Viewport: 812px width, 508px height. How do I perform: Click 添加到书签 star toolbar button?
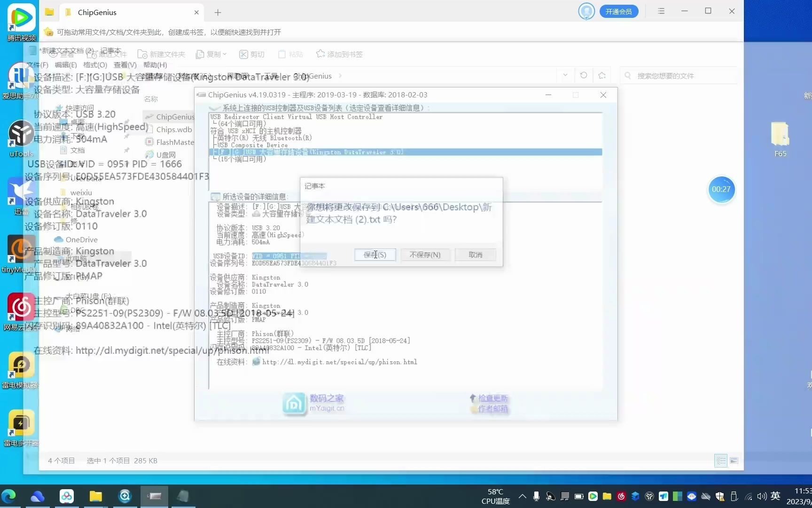tap(339, 54)
